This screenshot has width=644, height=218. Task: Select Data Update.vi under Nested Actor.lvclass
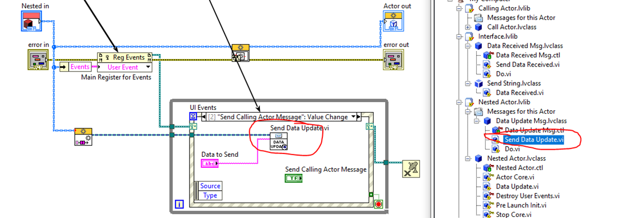(517, 186)
